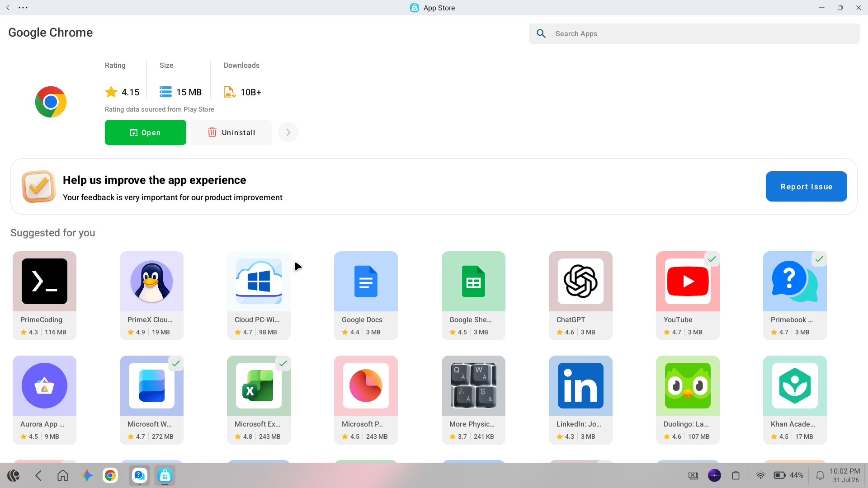This screenshot has height=488, width=868.
Task: Select the Microsoft PowerPoint app icon
Action: 366,385
